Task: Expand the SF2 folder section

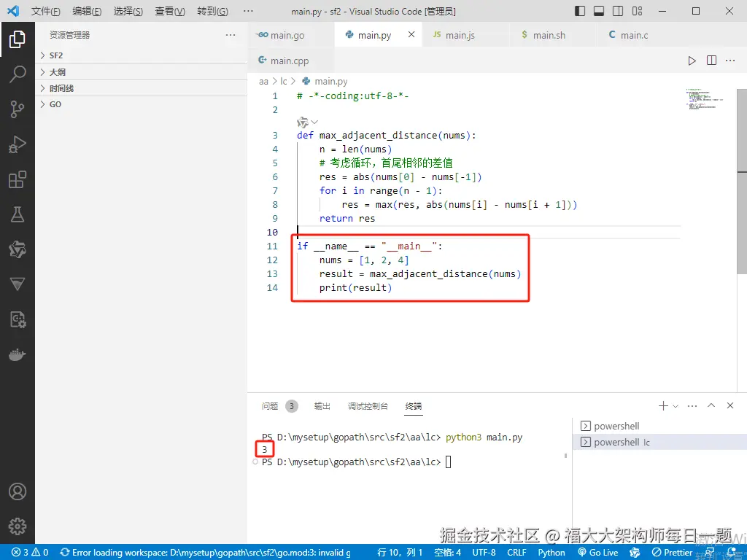Action: click(141, 55)
